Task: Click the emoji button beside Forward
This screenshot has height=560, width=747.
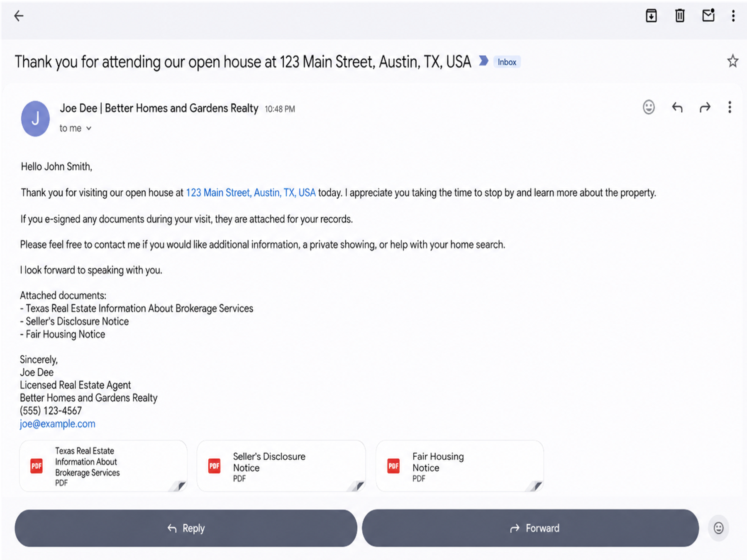Action: tap(718, 528)
